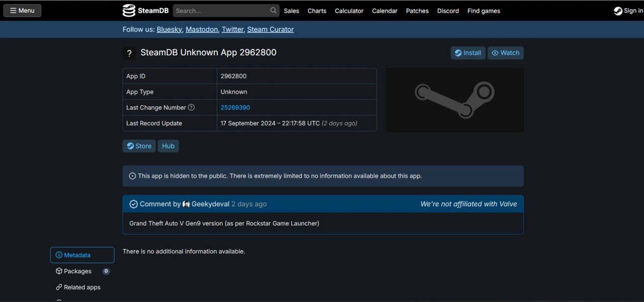Viewport: 644px width, 302px height.
Task: Click Geekydeval's avatar icon
Action: coord(186,204)
